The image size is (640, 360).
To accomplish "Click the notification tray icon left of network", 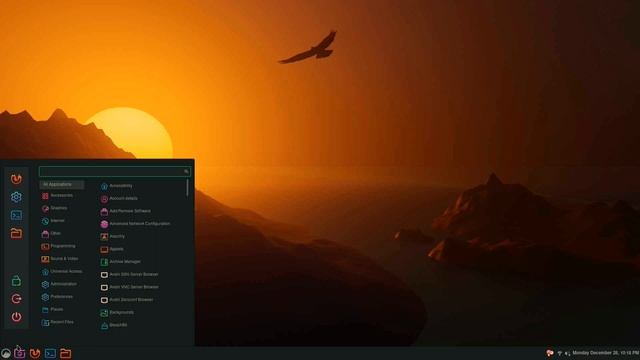I will [550, 353].
